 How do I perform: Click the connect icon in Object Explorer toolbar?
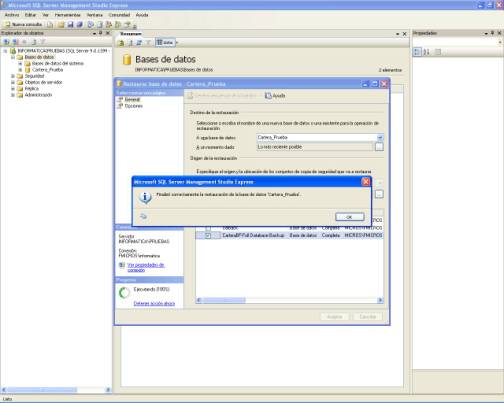click(6, 42)
